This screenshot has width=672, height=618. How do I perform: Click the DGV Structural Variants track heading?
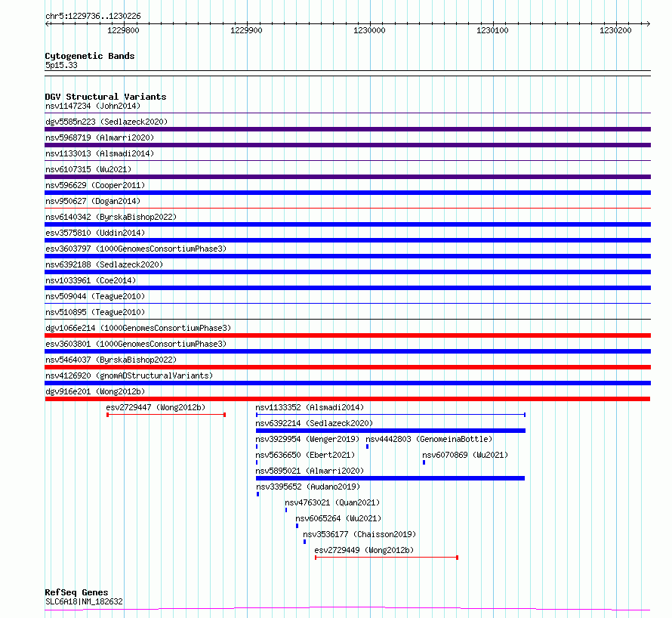click(106, 97)
